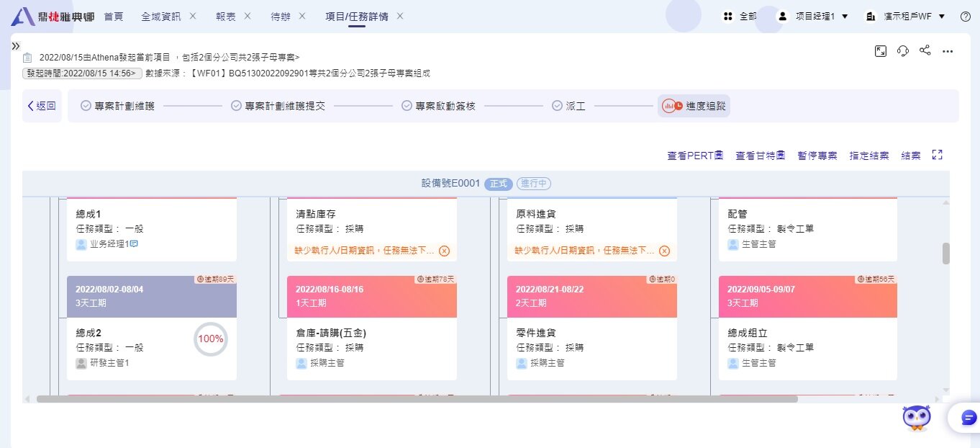The width and height of the screenshot is (980, 448).
Task: Open the 演示租戶WF tenant dropdown
Action: 906,15
